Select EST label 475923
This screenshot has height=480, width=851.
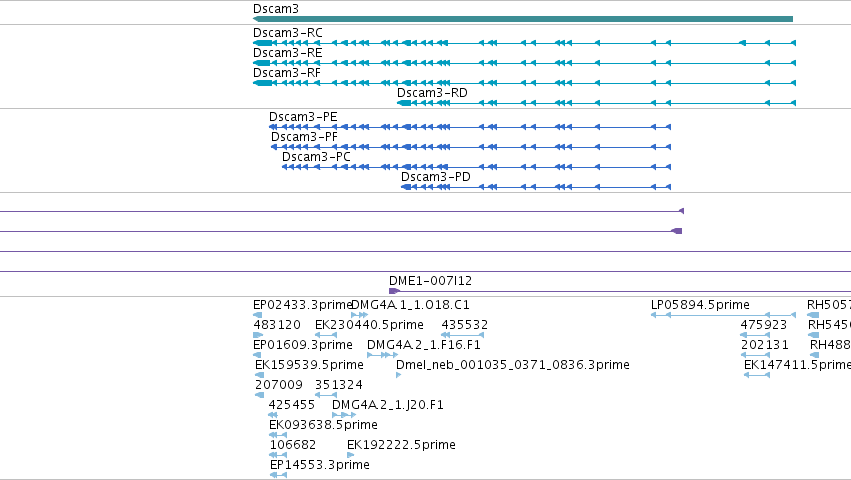[764, 325]
